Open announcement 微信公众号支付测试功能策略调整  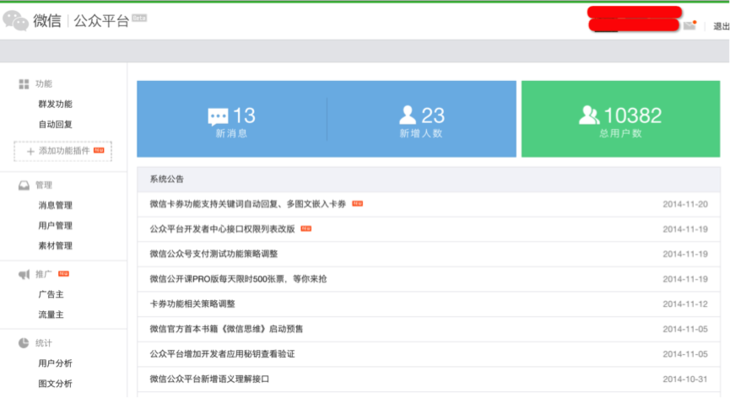tap(214, 254)
